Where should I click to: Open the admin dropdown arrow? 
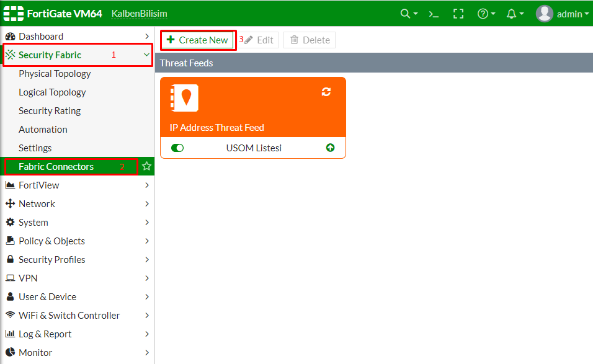[x=587, y=14]
